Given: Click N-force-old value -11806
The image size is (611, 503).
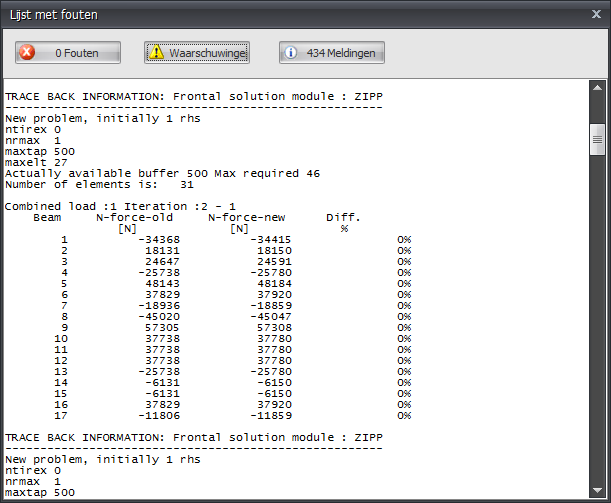Looking at the screenshot, I should point(159,415).
